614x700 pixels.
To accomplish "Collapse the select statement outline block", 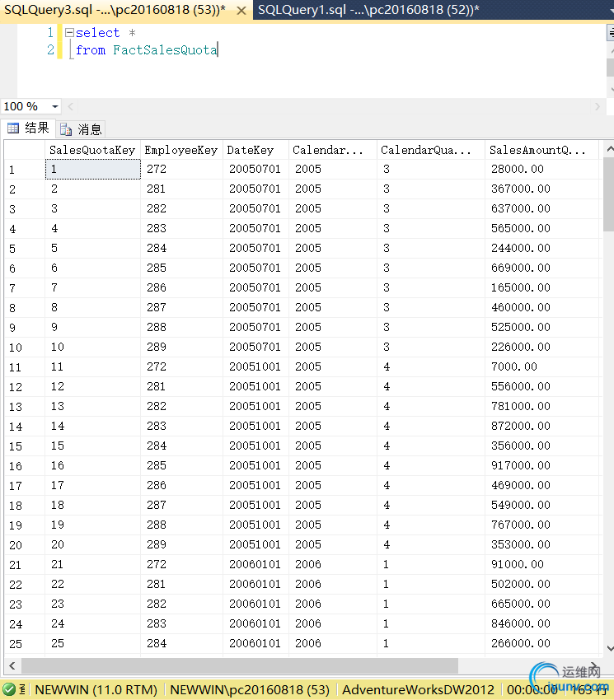I will (x=69, y=33).
